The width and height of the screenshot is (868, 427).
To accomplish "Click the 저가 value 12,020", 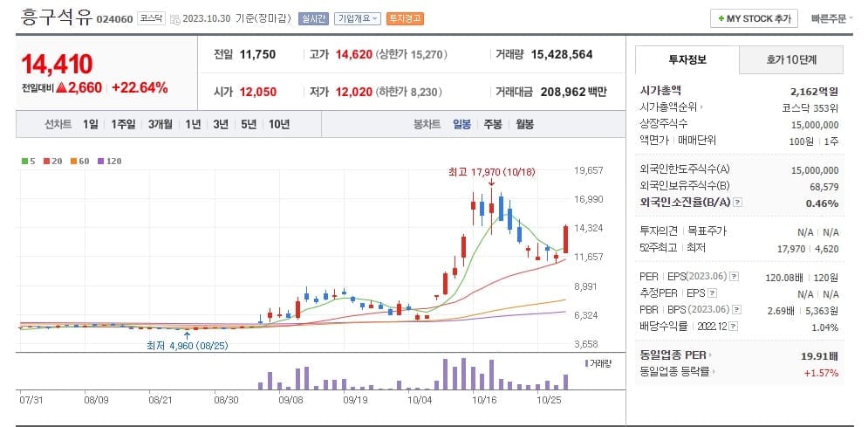I will point(353,92).
